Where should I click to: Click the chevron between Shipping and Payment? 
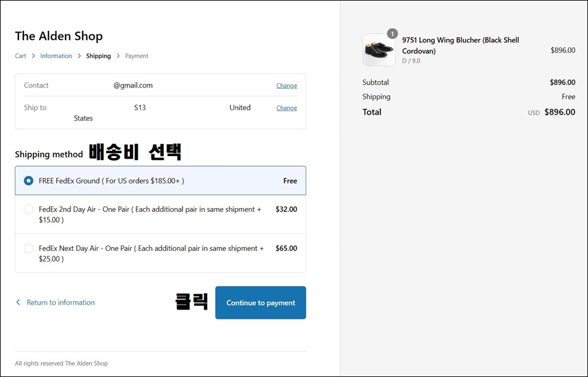118,56
